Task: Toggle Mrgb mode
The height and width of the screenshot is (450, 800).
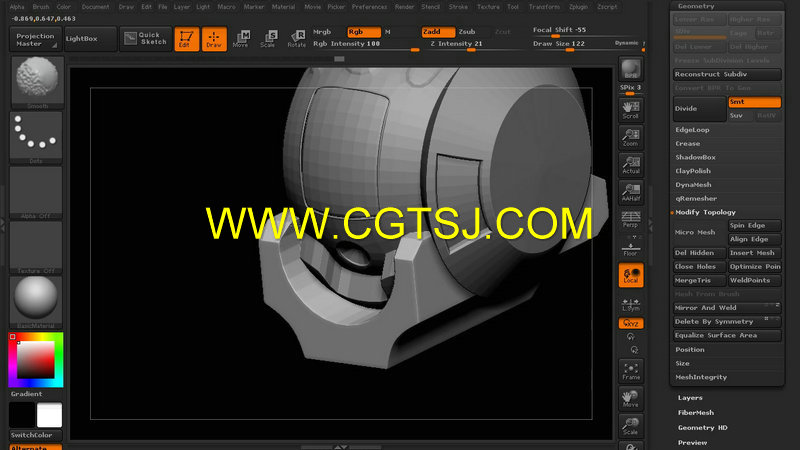Action: point(322,32)
